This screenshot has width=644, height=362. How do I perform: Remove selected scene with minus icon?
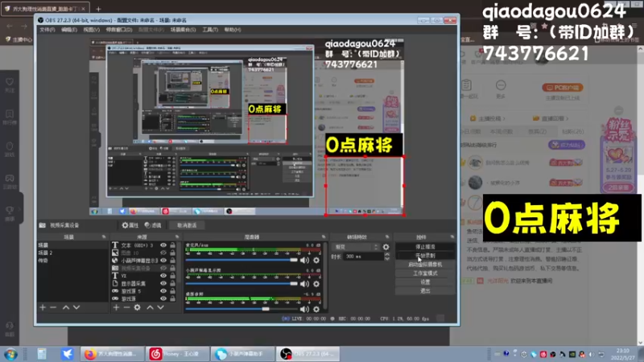[x=53, y=307]
